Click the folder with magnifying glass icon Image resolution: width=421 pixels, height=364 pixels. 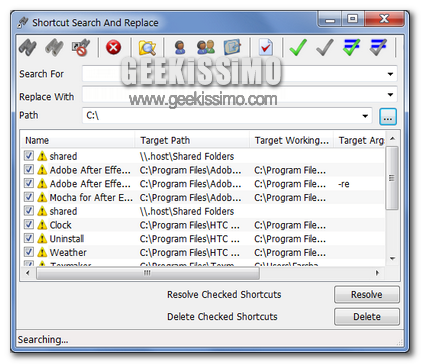pyautogui.click(x=147, y=47)
